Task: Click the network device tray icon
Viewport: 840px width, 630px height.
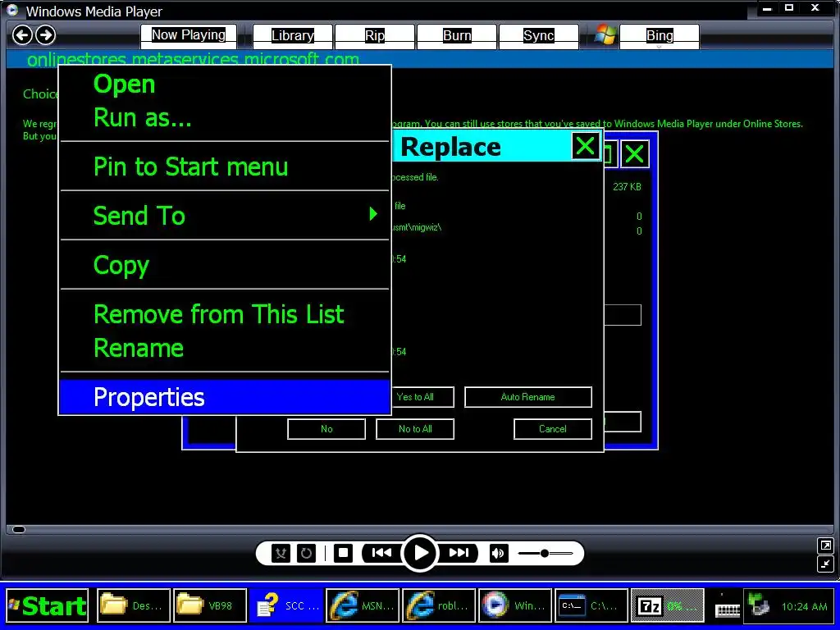Action: coord(759,605)
